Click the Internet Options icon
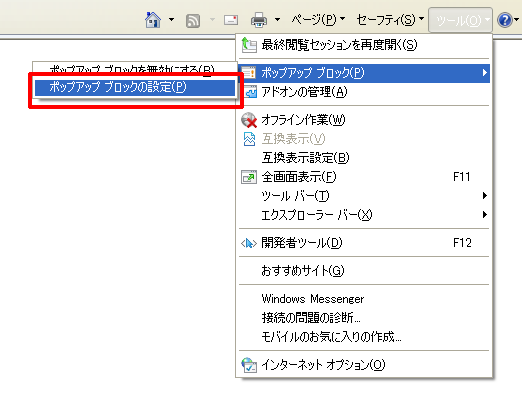 tap(249, 365)
